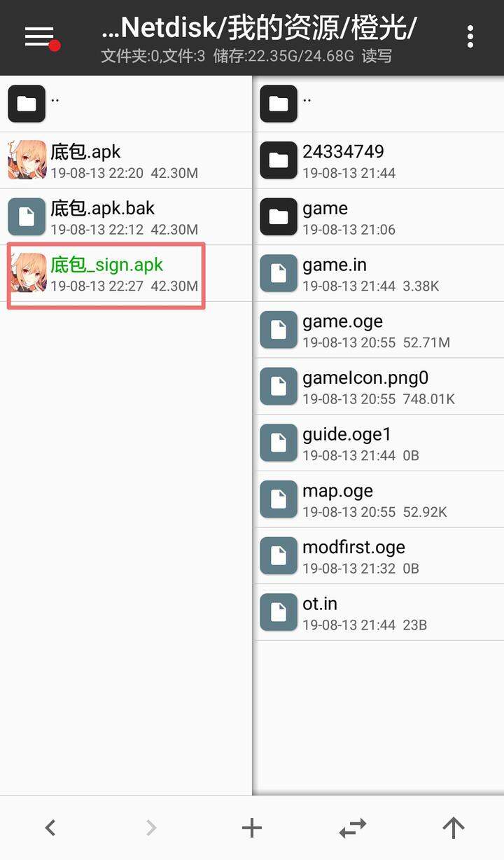Viewport: 504px width, 860px height.
Task: Tap the swap panes arrows icon
Action: (353, 828)
